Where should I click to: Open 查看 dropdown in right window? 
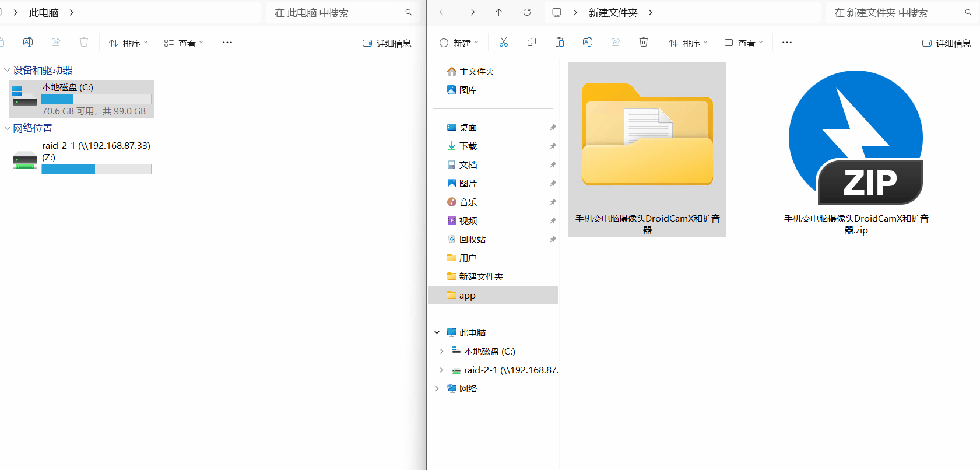[x=743, y=43]
